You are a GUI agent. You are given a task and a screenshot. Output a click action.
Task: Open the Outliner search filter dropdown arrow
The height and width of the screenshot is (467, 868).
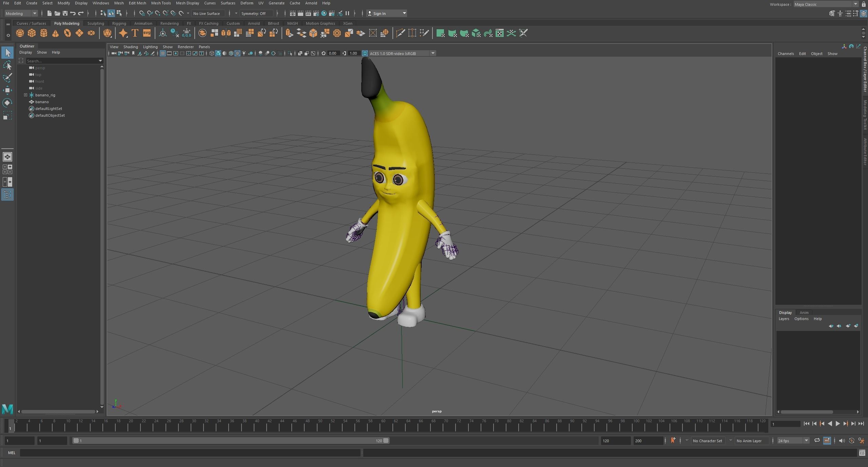100,61
